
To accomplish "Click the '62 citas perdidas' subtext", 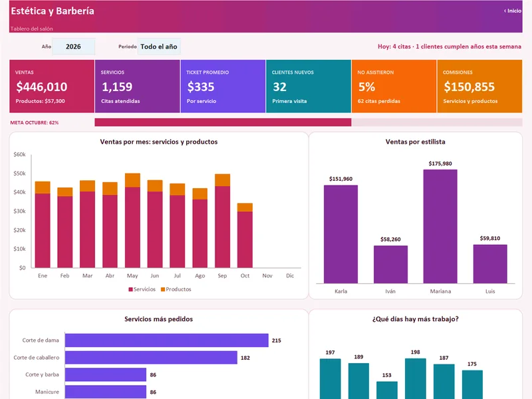I will 378,101.
